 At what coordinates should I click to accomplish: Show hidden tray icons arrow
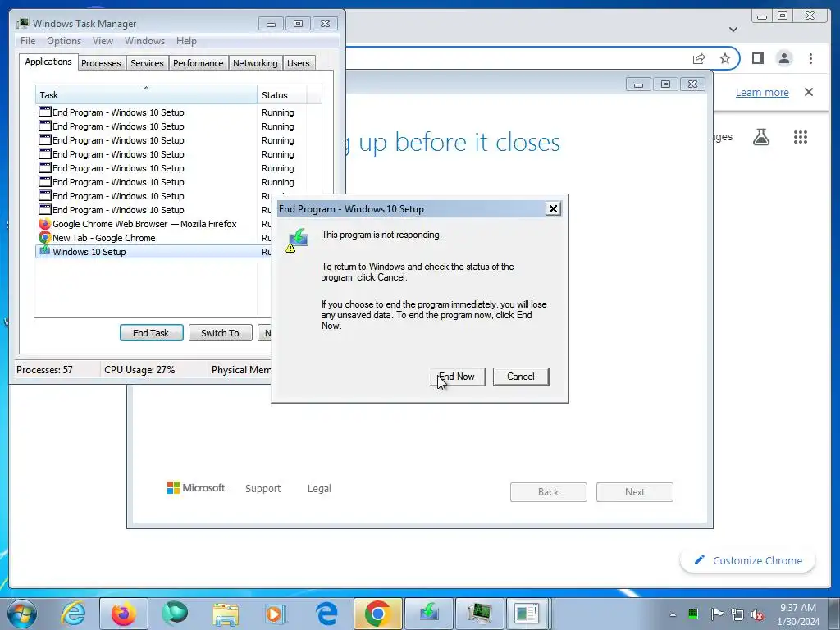(x=673, y=614)
